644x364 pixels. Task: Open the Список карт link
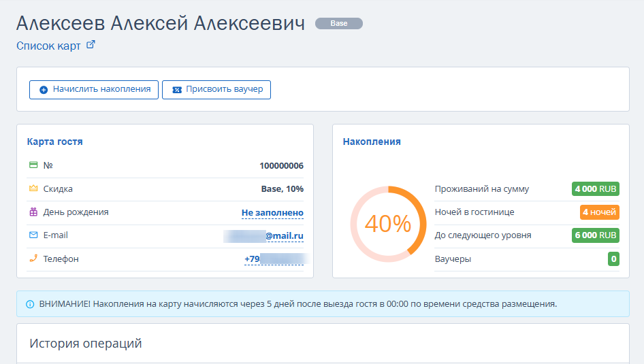(x=48, y=46)
